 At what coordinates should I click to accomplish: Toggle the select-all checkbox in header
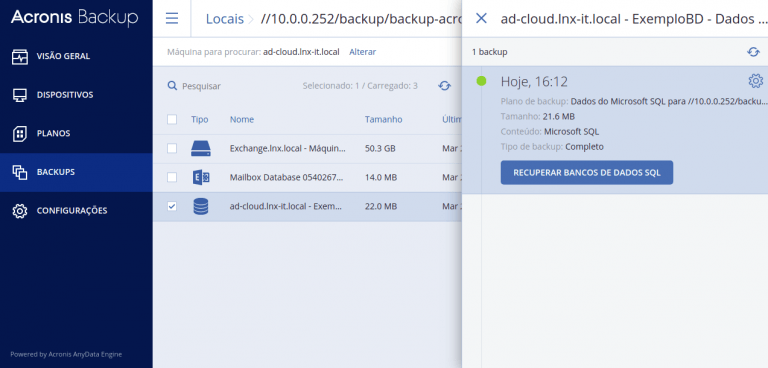tap(172, 119)
